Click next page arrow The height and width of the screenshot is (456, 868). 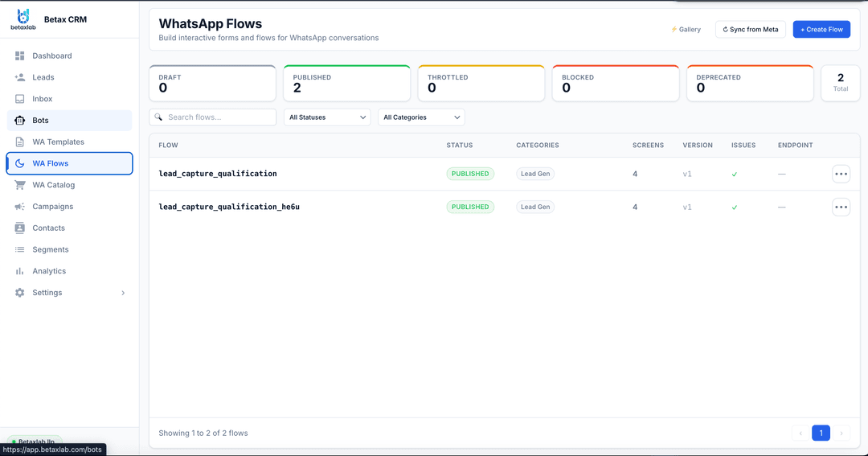coord(841,433)
